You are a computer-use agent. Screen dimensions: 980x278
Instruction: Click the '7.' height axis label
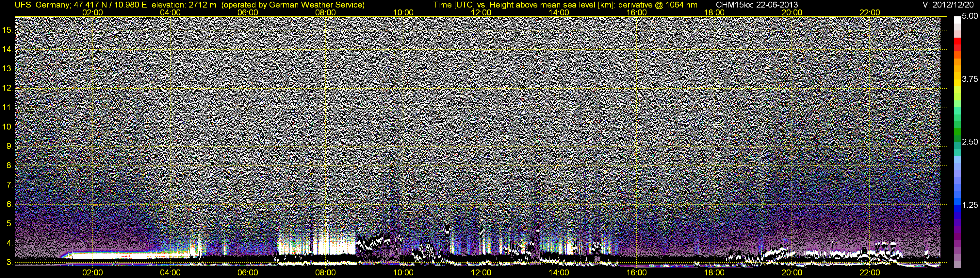click(x=9, y=185)
